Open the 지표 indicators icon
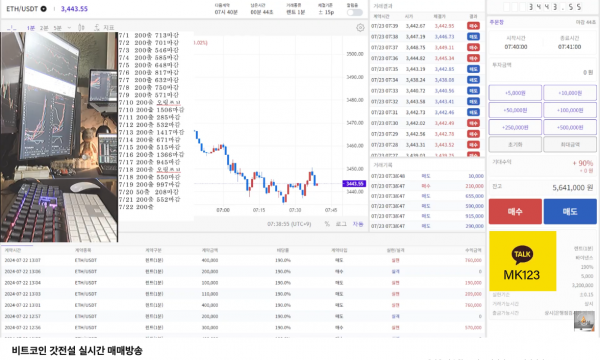Image resolution: width=600 pixels, height=360 pixels. 104,28
